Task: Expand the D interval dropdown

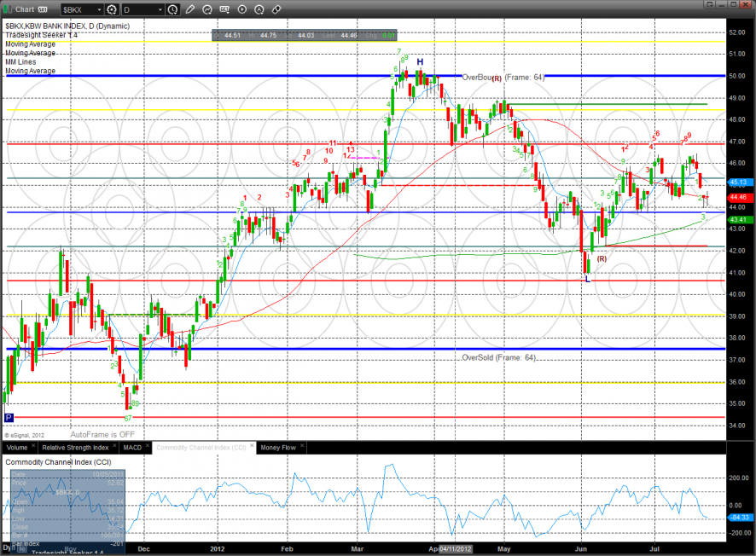Action: [x=160, y=9]
